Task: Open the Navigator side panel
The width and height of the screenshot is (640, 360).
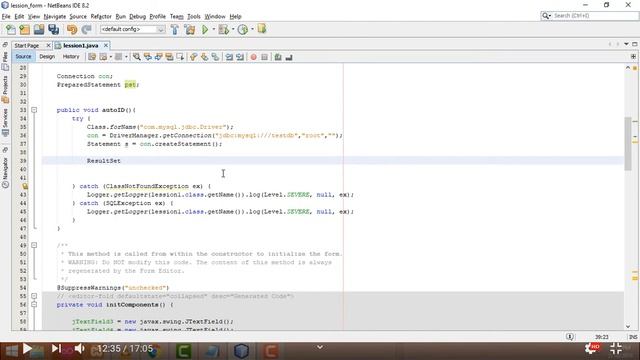Action: tap(5, 172)
